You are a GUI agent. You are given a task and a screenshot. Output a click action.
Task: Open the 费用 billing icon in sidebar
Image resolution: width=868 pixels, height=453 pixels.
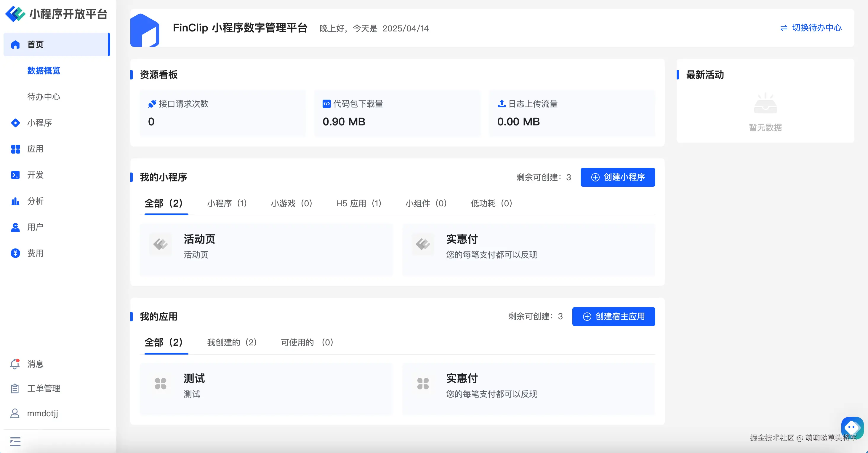(15, 253)
